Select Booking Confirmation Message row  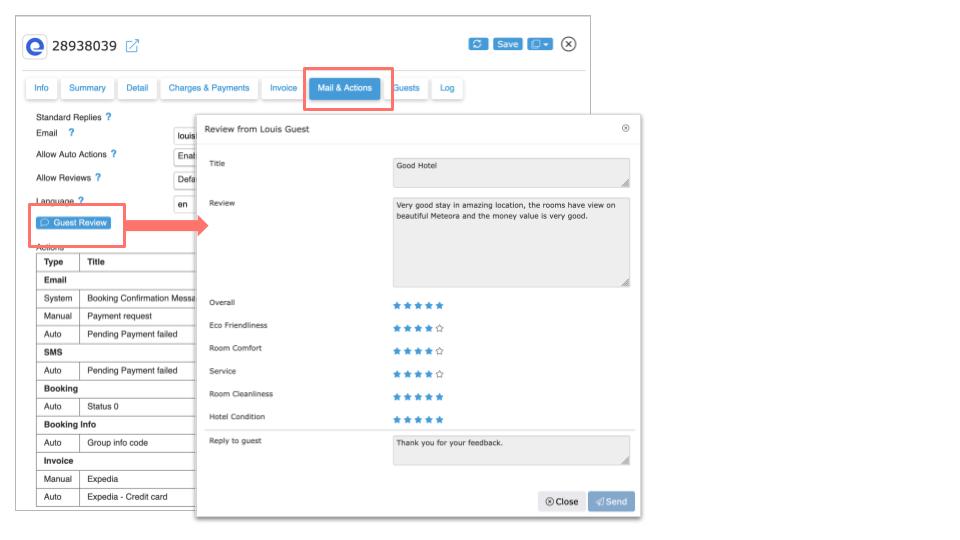tap(116, 298)
